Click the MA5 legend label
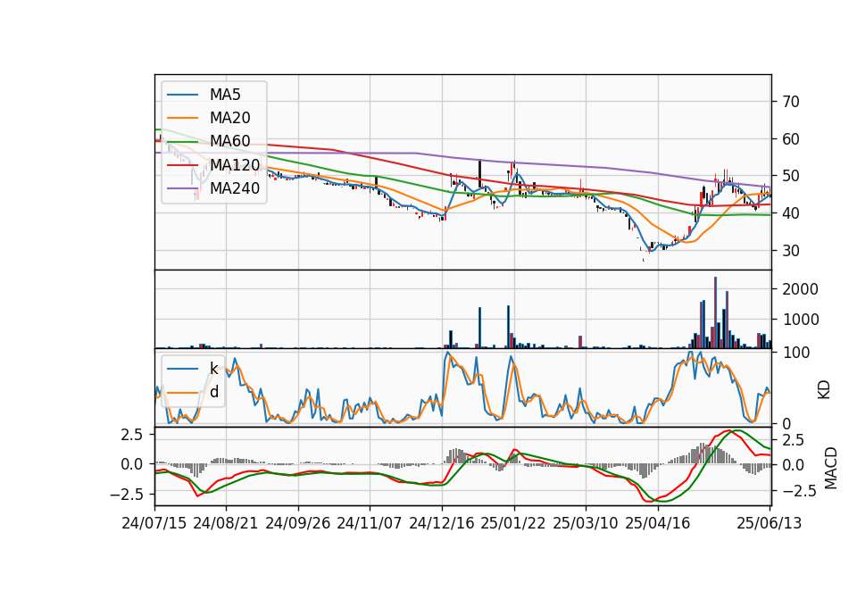This screenshot has width=857, height=616. (x=225, y=95)
